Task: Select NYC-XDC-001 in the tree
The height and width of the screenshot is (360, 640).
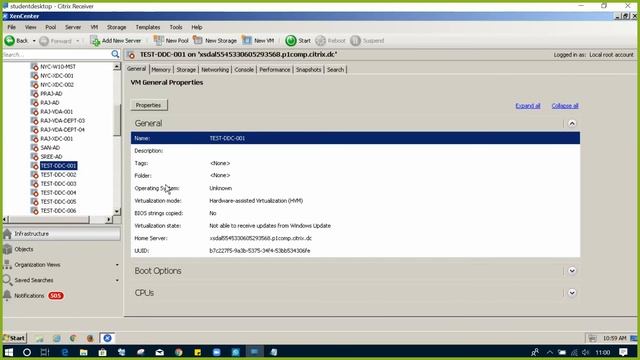Action: click(x=57, y=76)
